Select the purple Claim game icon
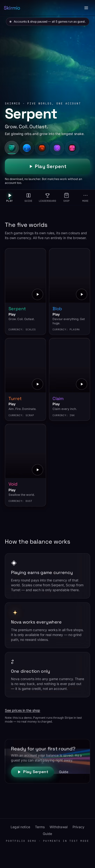 click(57, 148)
